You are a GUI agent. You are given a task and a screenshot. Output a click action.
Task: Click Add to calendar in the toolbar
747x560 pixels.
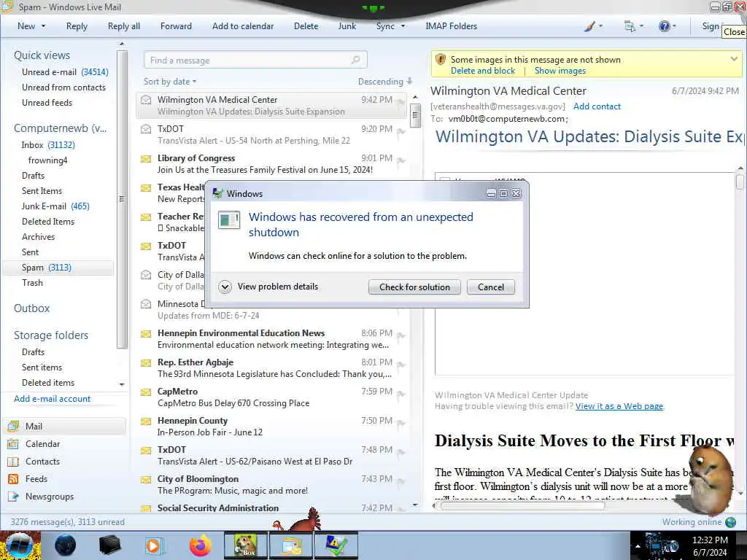[243, 26]
